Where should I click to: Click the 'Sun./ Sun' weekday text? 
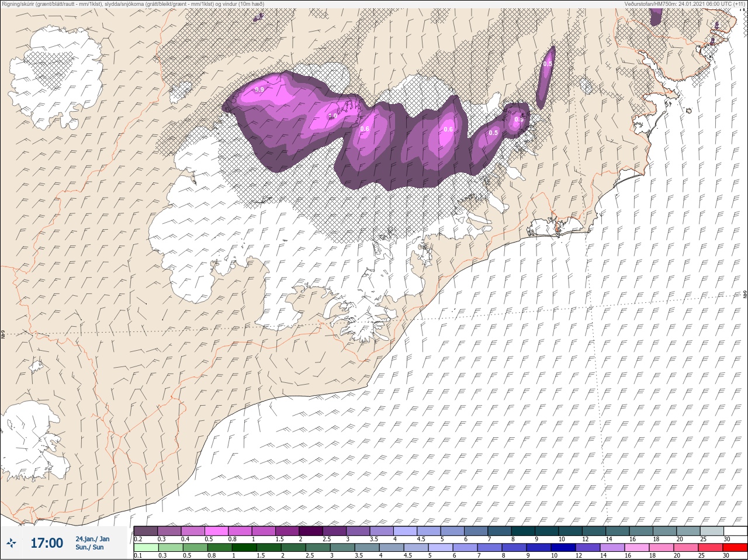click(89, 547)
